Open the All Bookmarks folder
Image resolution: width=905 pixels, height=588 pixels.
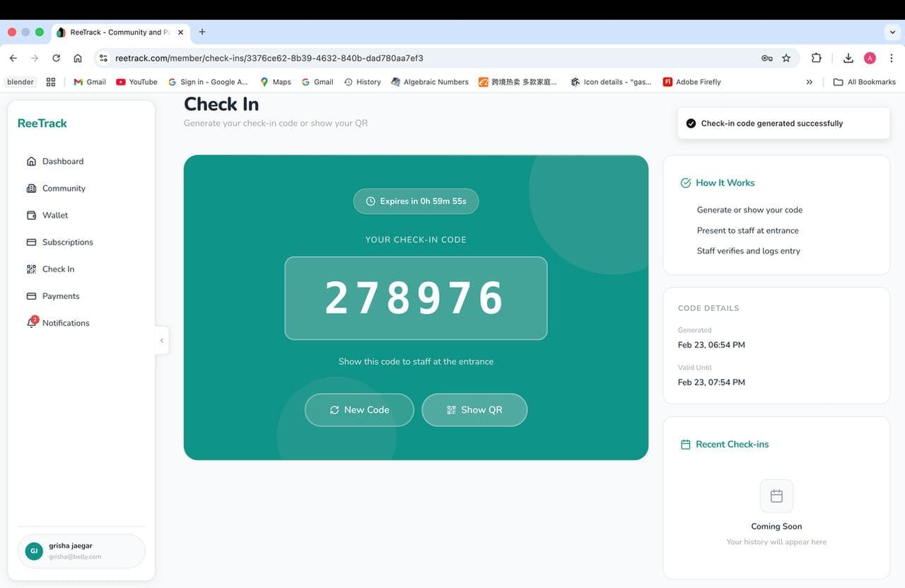(864, 81)
